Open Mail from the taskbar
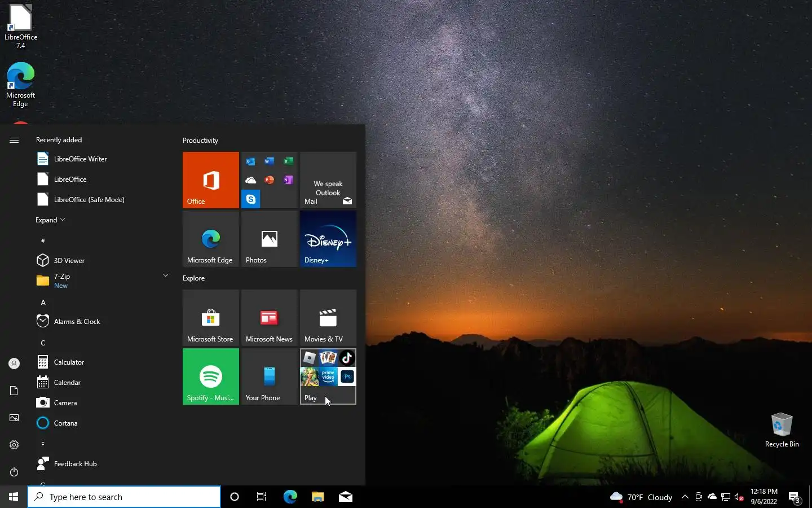Image resolution: width=812 pixels, height=508 pixels. 345,497
